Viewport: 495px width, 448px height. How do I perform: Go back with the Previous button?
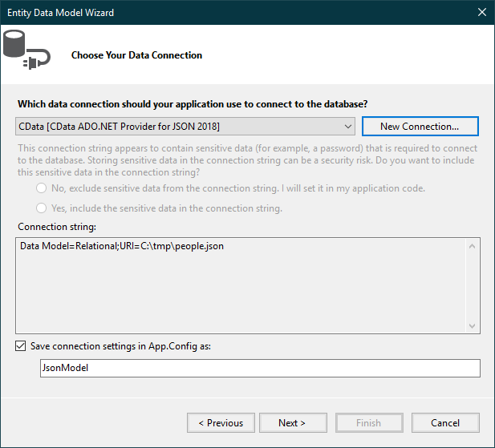pyautogui.click(x=221, y=423)
